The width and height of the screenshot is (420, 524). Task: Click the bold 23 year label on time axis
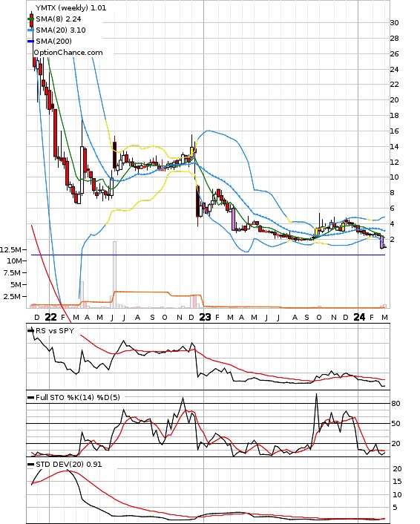point(205,317)
